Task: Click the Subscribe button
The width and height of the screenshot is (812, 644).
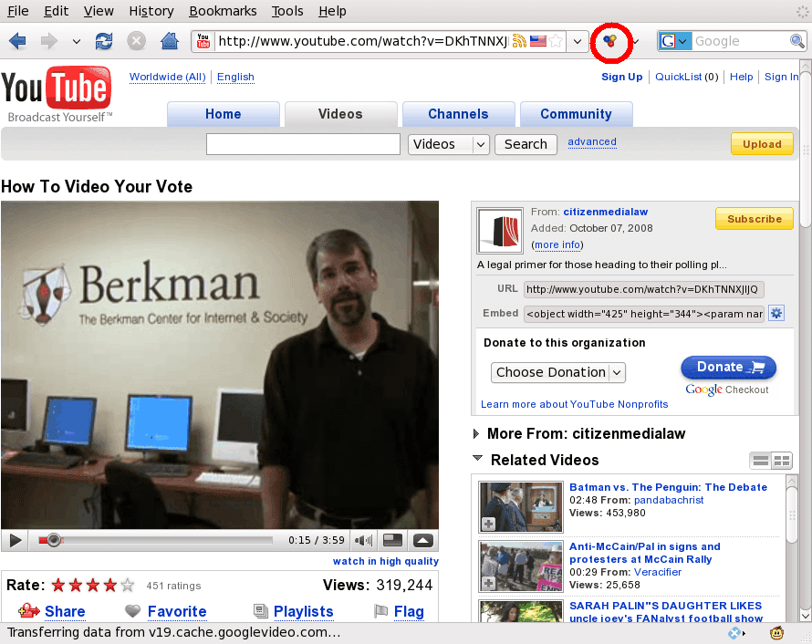Action: click(x=754, y=218)
